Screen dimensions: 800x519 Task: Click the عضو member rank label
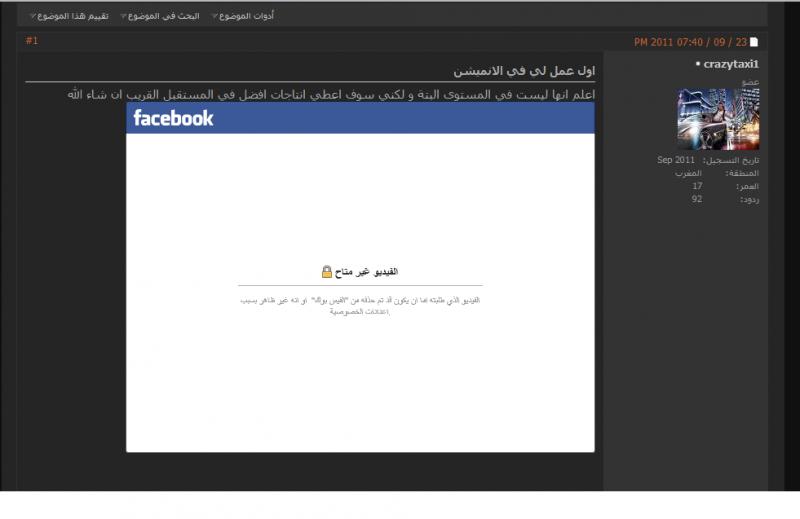click(x=751, y=82)
